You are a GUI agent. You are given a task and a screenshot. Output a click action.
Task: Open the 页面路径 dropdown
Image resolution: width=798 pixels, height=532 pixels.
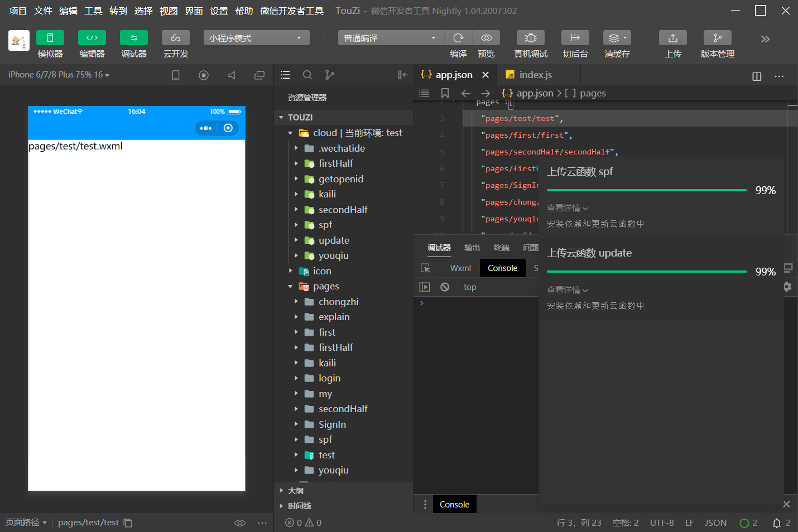(26, 523)
